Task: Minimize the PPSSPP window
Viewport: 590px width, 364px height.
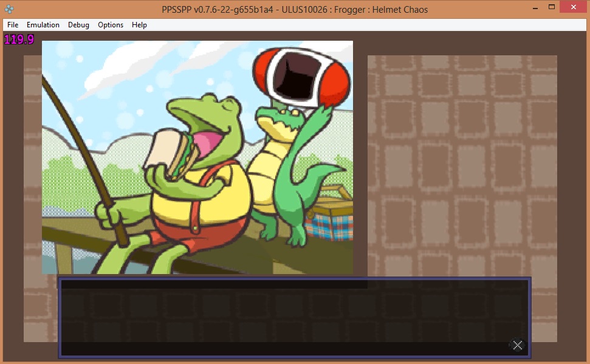Action: click(x=534, y=7)
